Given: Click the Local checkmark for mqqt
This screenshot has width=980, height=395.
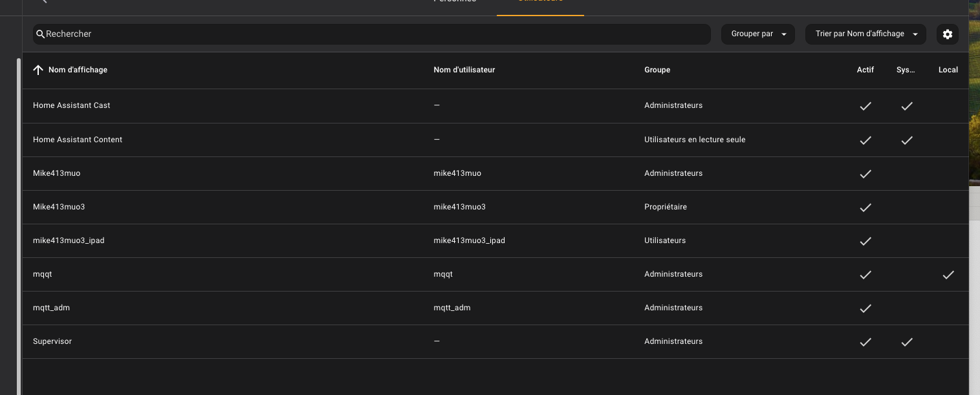Looking at the screenshot, I should (948, 275).
